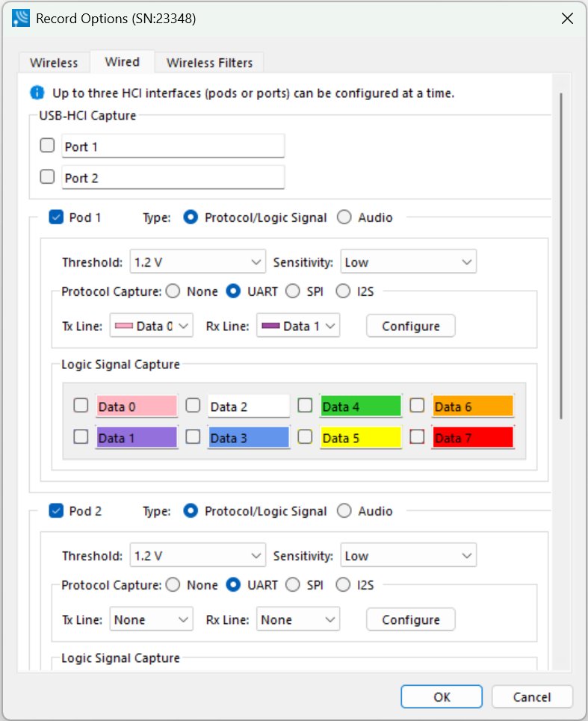The image size is (588, 721).
Task: Click the Record Options app icon
Action: [x=21, y=19]
